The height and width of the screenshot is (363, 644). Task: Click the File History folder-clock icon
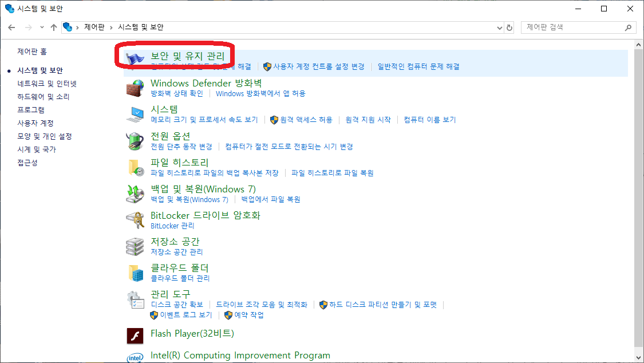click(x=135, y=168)
